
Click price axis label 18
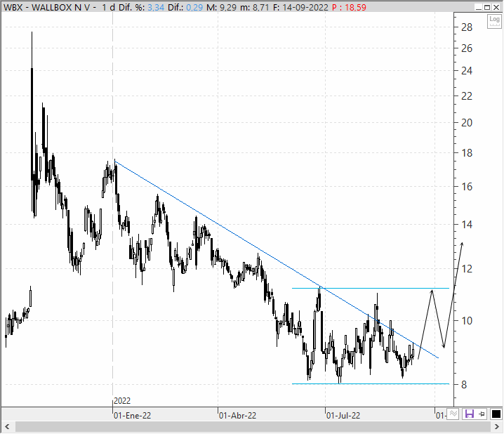(x=467, y=153)
